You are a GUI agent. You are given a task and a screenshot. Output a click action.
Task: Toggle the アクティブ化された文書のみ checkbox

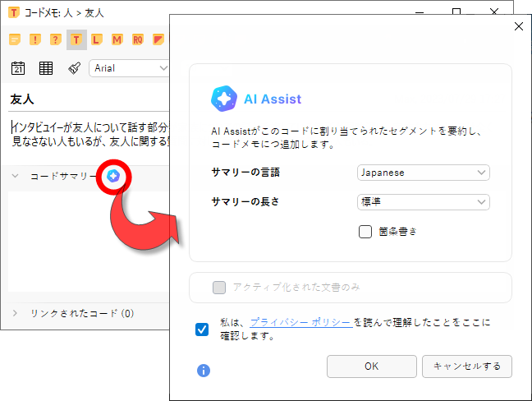click(x=219, y=288)
